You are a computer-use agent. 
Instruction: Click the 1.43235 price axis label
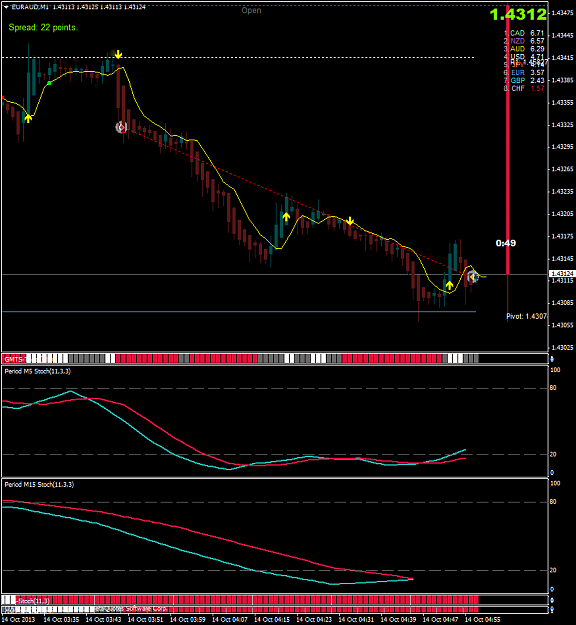562,192
